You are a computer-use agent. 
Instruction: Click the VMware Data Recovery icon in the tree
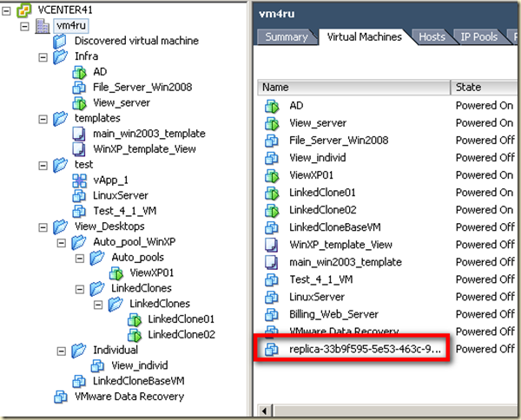click(61, 397)
